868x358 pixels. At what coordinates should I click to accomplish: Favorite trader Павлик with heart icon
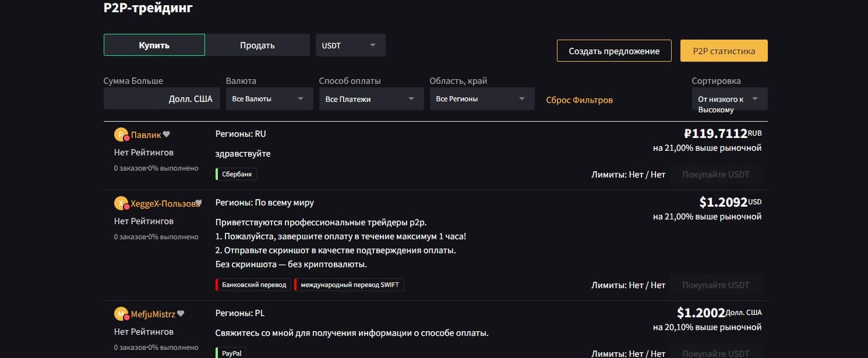(166, 134)
